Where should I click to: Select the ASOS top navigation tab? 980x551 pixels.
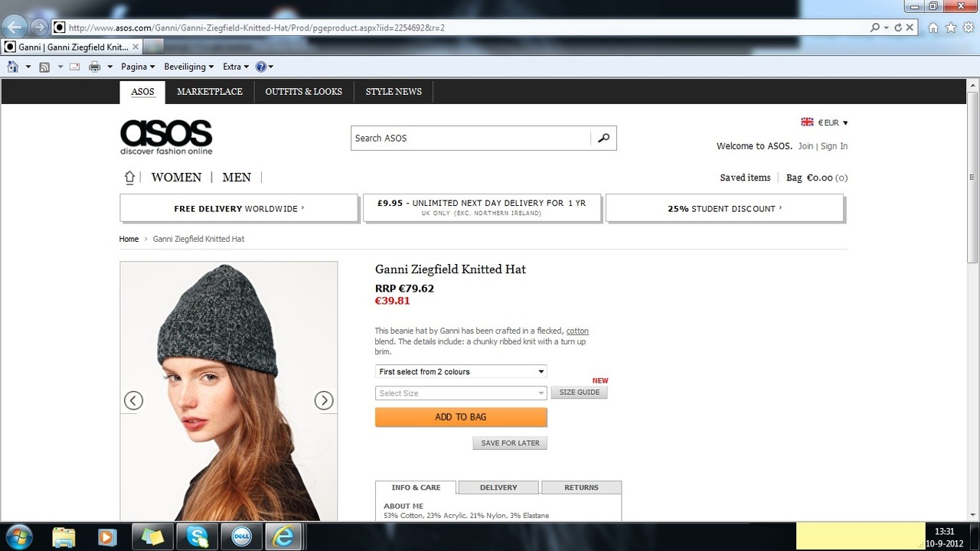142,92
